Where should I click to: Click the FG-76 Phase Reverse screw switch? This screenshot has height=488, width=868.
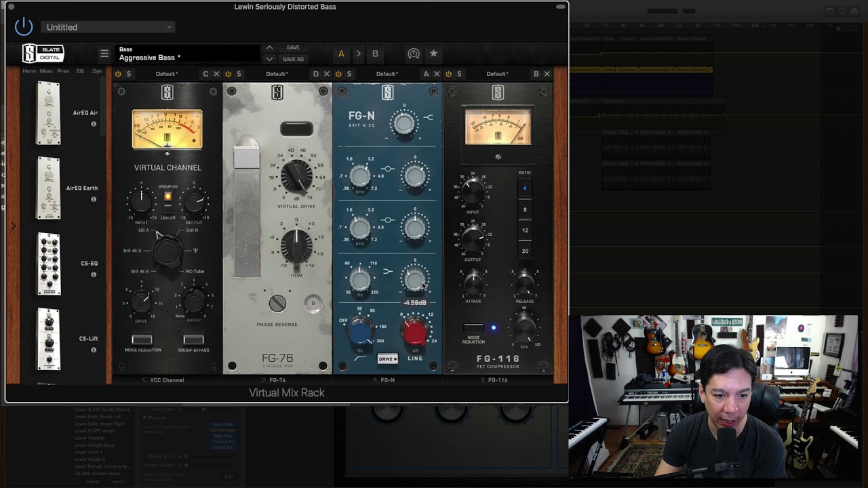pos(277,304)
